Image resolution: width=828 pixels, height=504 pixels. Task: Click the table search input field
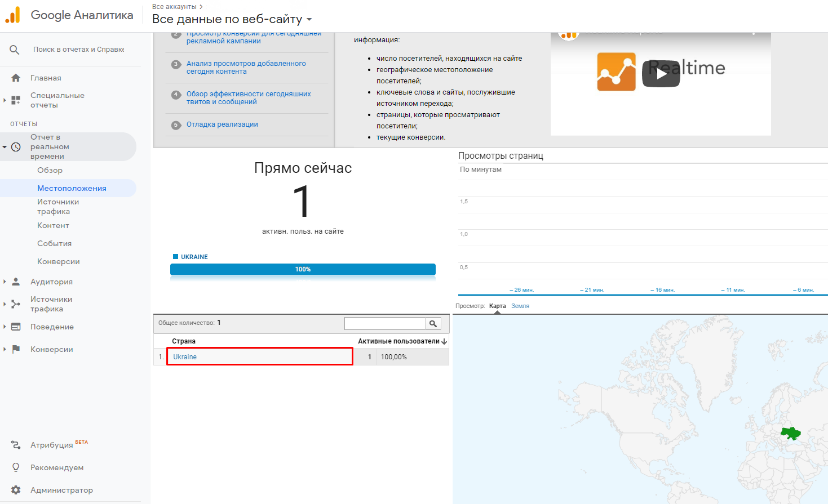pos(385,323)
